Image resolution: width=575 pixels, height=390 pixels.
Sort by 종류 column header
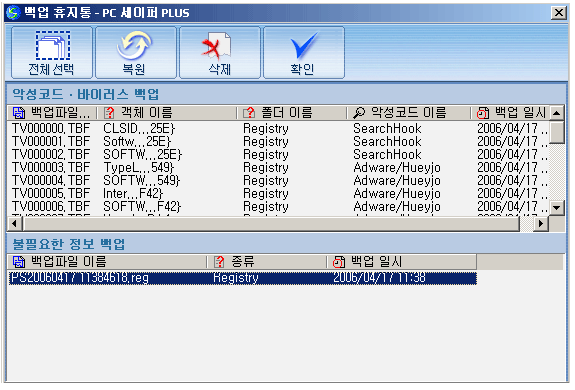[x=267, y=262]
